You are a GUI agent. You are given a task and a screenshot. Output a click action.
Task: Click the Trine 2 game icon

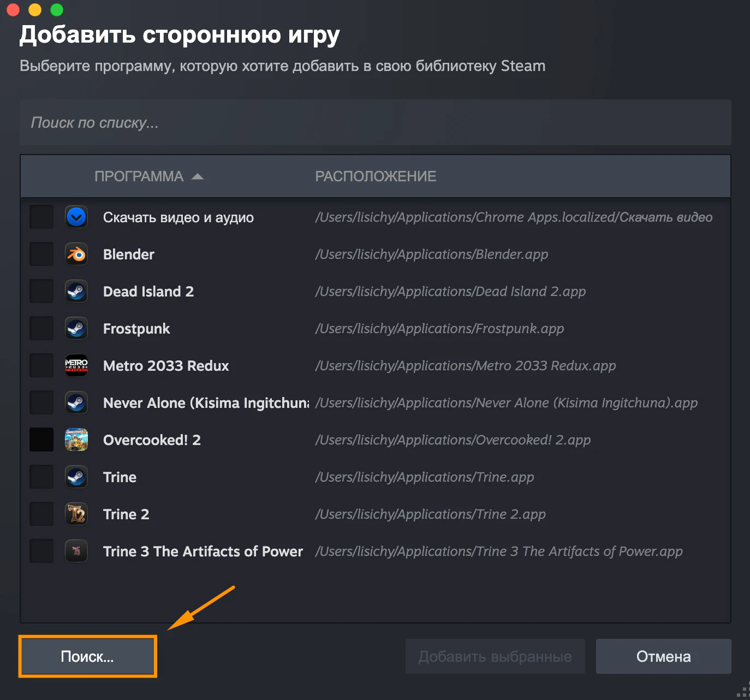pos(76,514)
